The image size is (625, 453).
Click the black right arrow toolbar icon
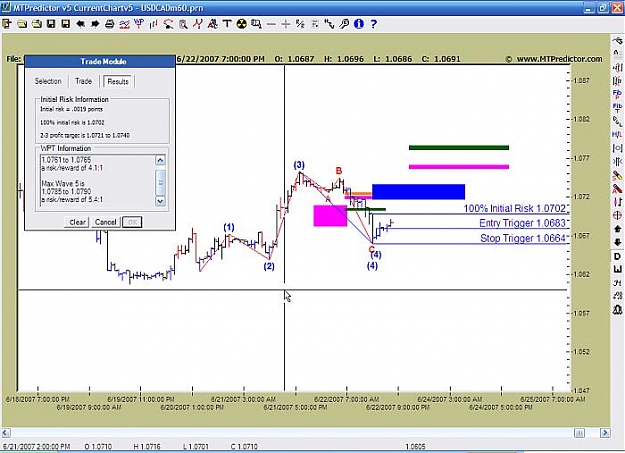coord(95,24)
